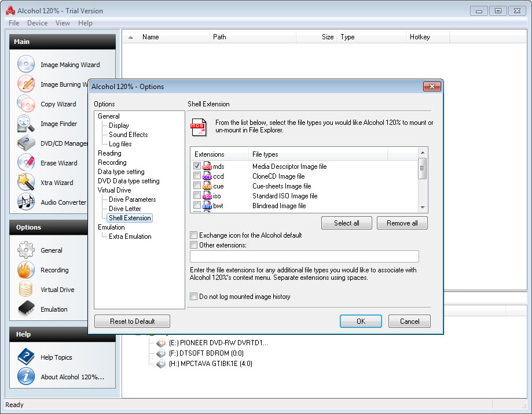Open the Image Finder magnifier icon
Viewport: 532px width, 414px height.
pos(26,123)
